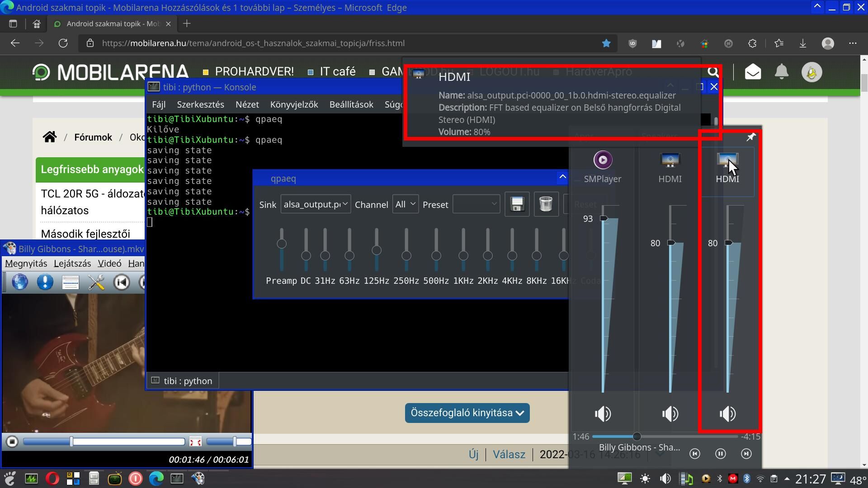Save the equalizer preset with floppy icon
The height and width of the screenshot is (488, 868).
point(517,204)
